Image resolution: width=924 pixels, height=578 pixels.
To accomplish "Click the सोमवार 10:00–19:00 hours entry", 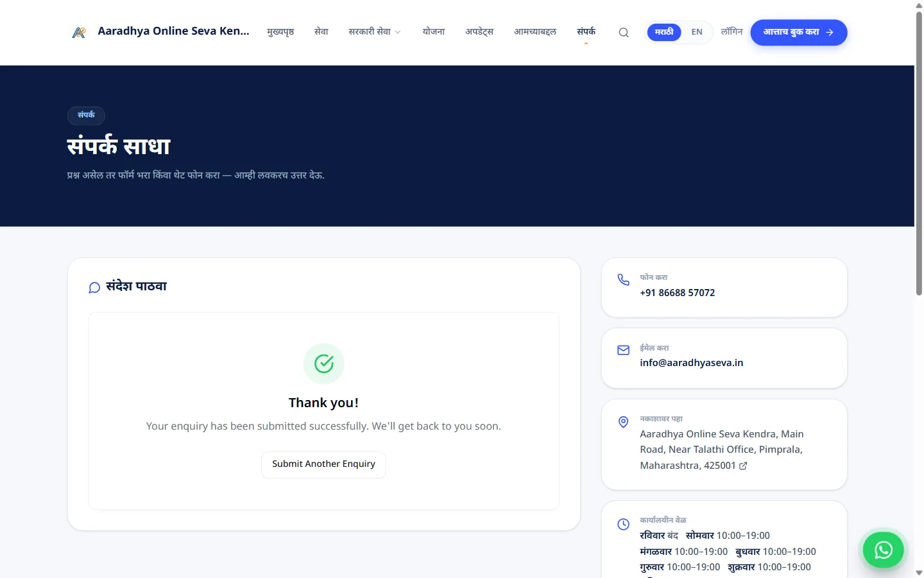I will click(728, 536).
